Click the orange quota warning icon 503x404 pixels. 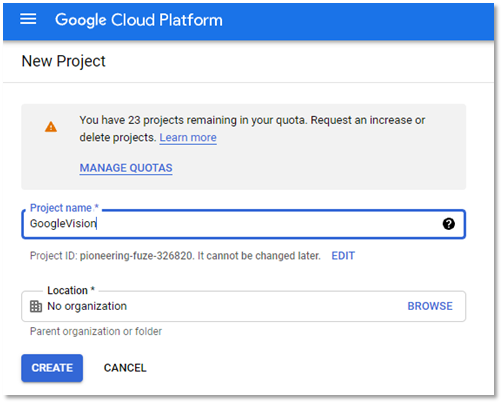(51, 127)
